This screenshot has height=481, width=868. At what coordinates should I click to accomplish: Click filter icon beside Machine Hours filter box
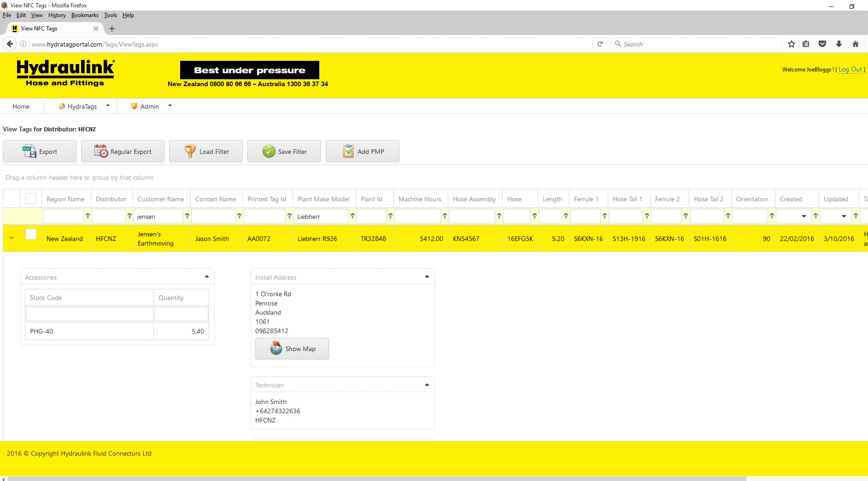click(445, 216)
